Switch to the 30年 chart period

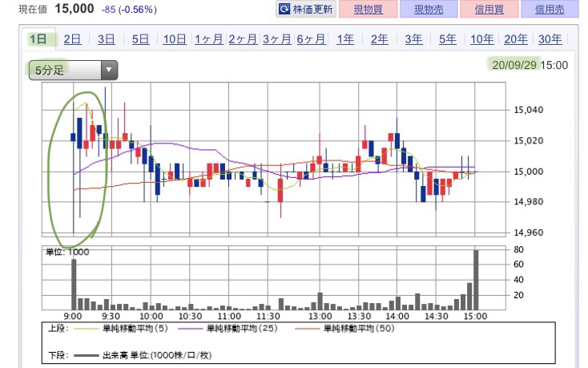tap(550, 39)
